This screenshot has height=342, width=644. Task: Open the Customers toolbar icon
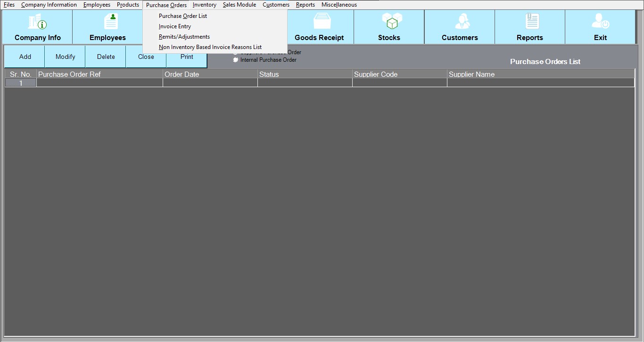(x=460, y=27)
